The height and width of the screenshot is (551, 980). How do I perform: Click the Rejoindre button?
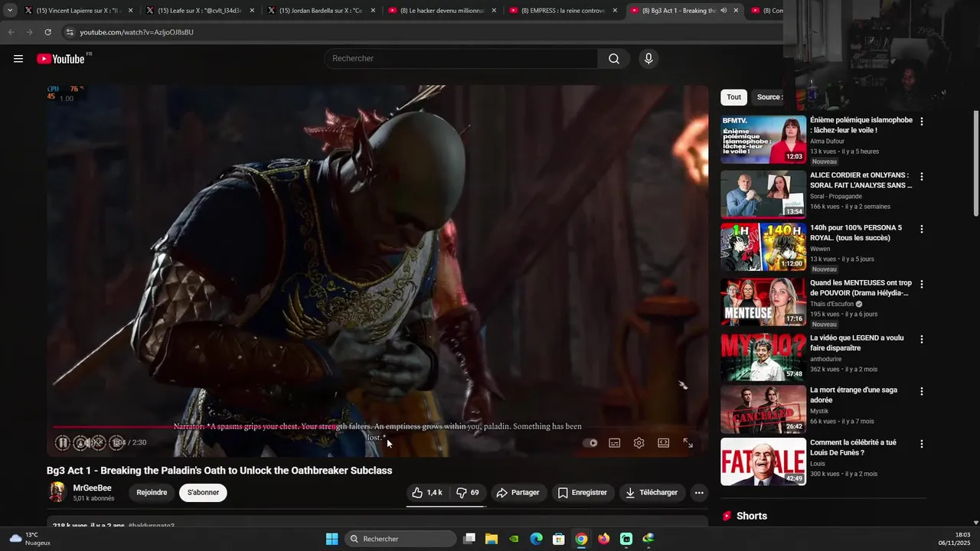tap(152, 493)
